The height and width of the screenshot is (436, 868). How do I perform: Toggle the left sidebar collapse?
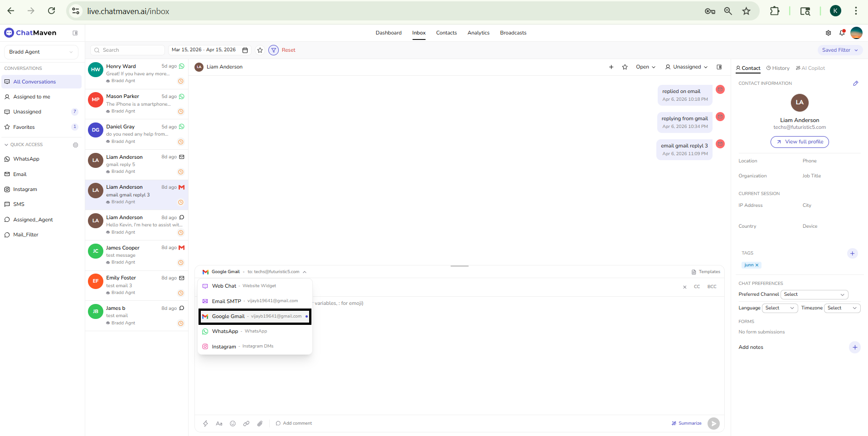(75, 33)
